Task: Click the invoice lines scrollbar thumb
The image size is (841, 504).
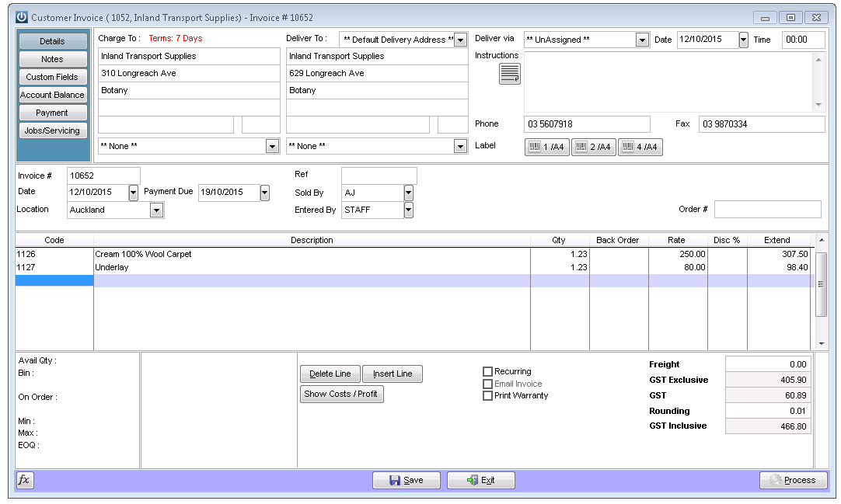Action: [821, 284]
